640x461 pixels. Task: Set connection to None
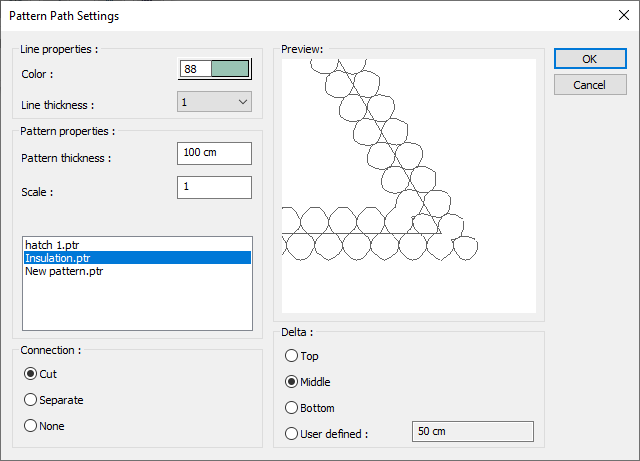(31, 426)
